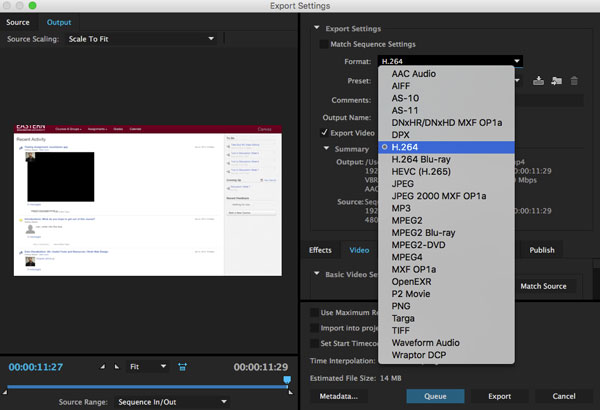
Task: Click the Queue button
Action: coord(435,396)
